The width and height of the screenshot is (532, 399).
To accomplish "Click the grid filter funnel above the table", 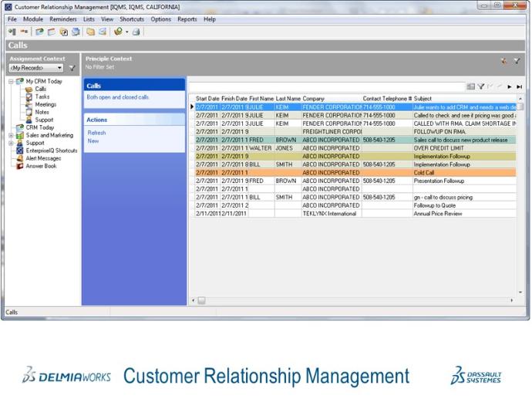I will tap(480, 87).
